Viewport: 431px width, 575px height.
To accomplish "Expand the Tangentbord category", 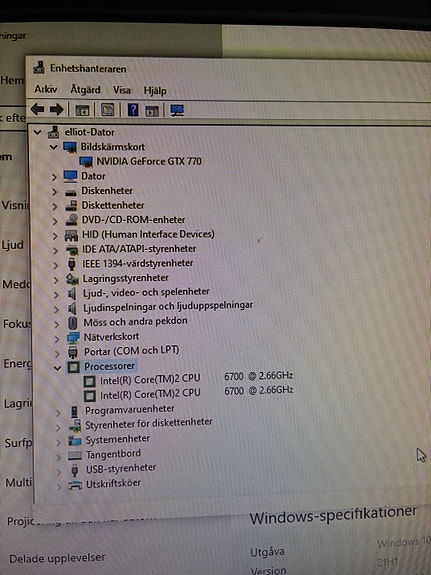I will 58,457.
